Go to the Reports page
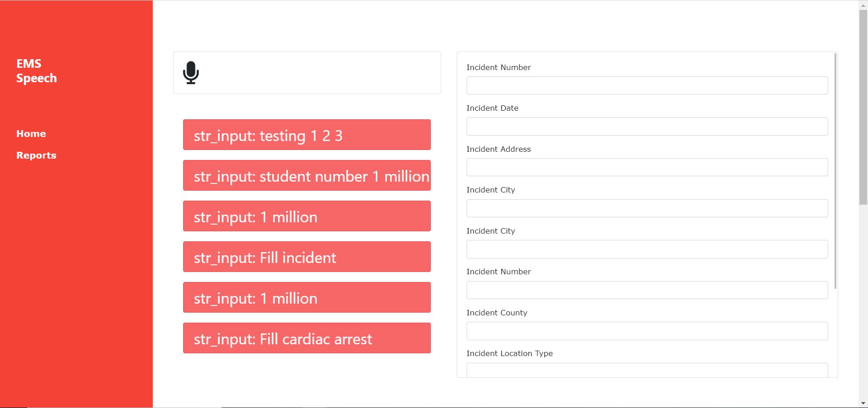The width and height of the screenshot is (868, 408). point(36,155)
